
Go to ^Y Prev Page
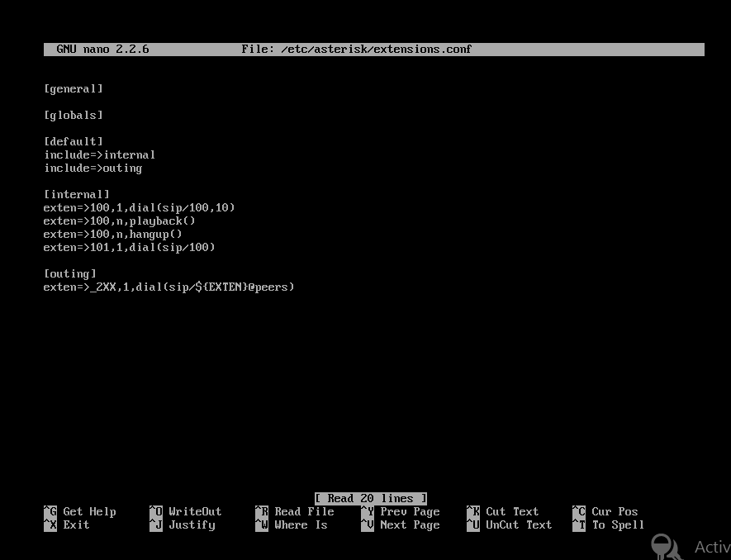pyautogui.click(x=400, y=511)
